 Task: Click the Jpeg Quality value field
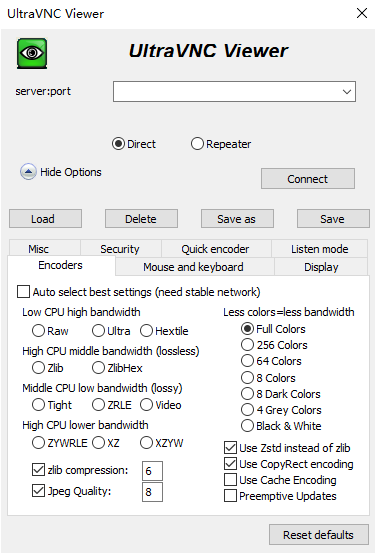tap(152, 492)
